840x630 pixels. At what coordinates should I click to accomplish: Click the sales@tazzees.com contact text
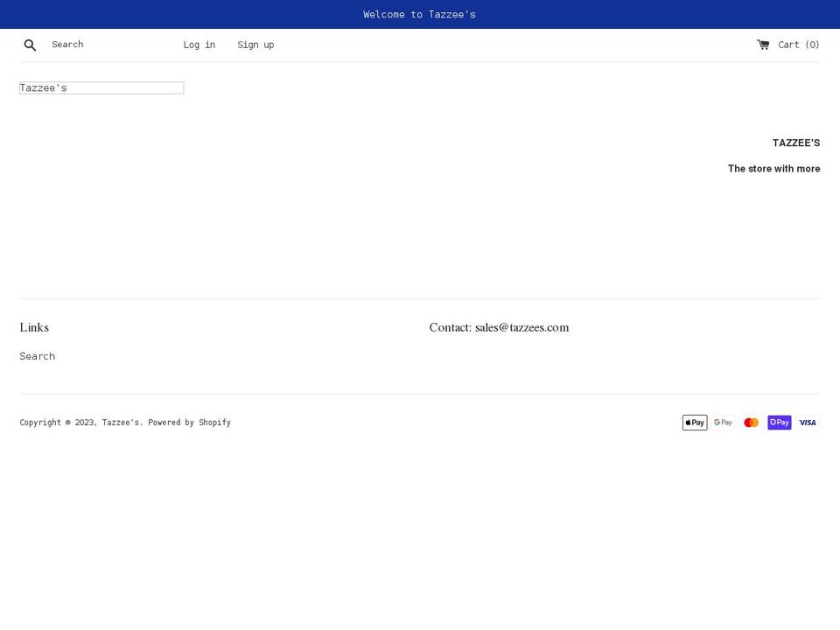[x=521, y=328]
